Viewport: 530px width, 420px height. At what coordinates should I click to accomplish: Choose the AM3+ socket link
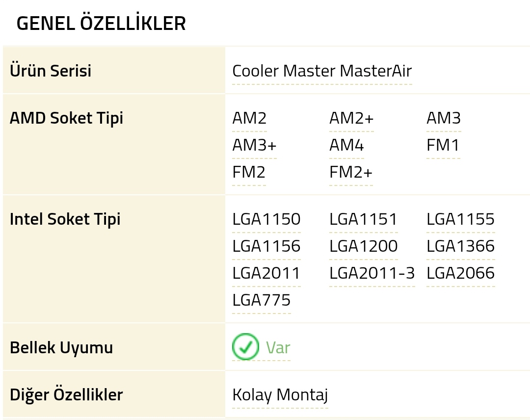[254, 146]
